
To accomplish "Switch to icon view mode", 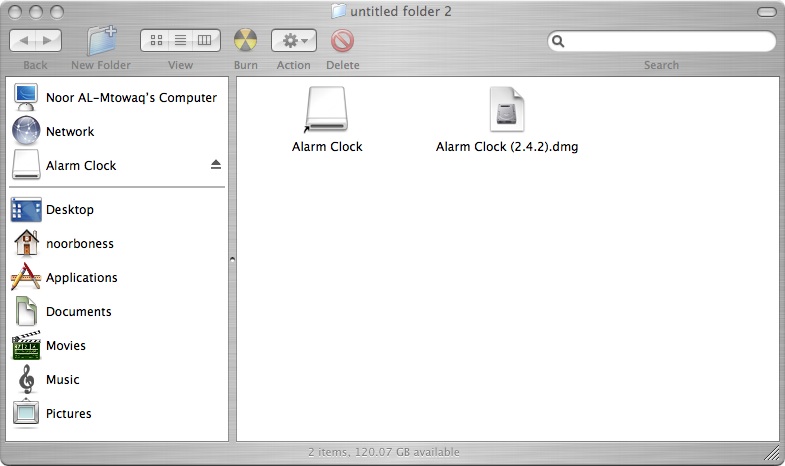I will coord(156,41).
